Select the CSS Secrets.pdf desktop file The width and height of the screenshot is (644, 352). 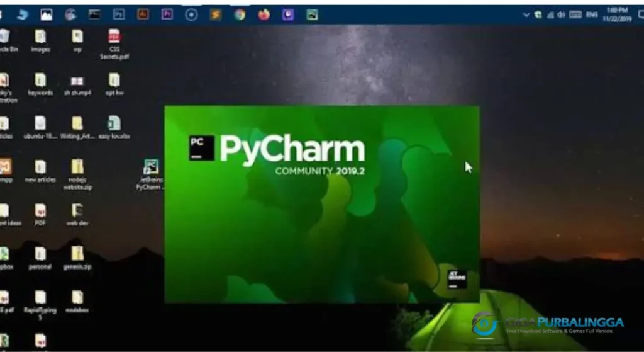pyautogui.click(x=114, y=45)
